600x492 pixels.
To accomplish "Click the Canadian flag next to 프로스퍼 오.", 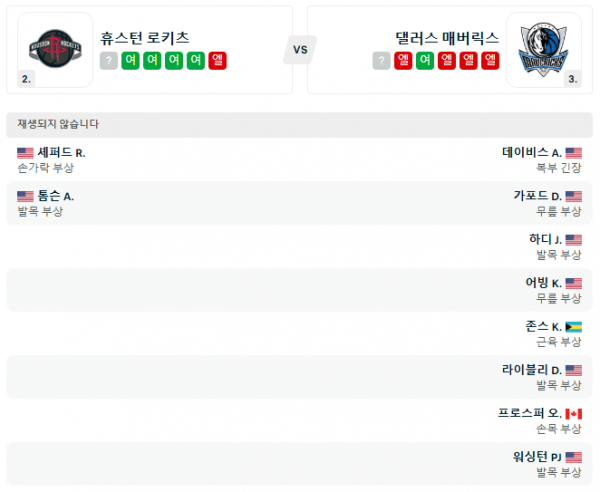I will click(574, 414).
